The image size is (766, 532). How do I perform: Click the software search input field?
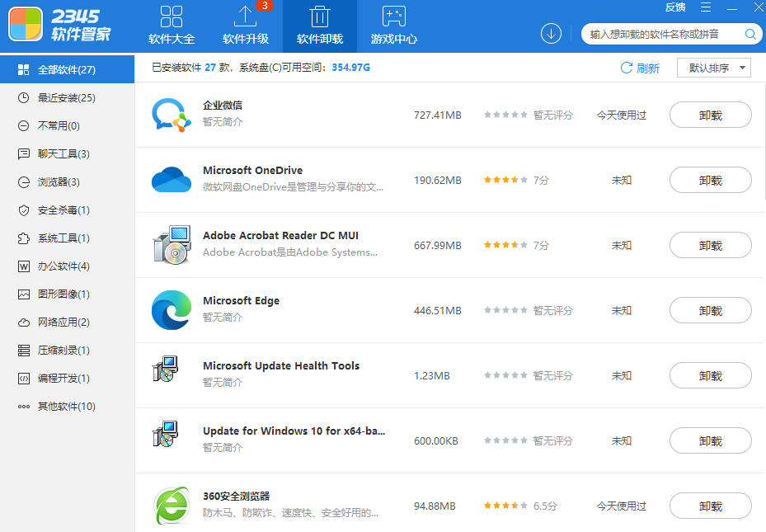click(x=660, y=34)
